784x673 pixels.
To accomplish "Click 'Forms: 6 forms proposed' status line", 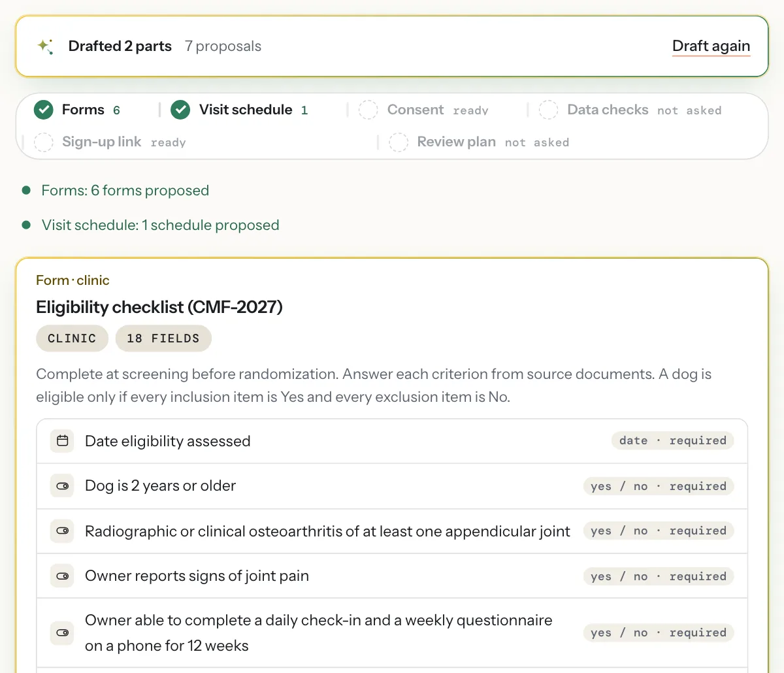I will pos(125,190).
